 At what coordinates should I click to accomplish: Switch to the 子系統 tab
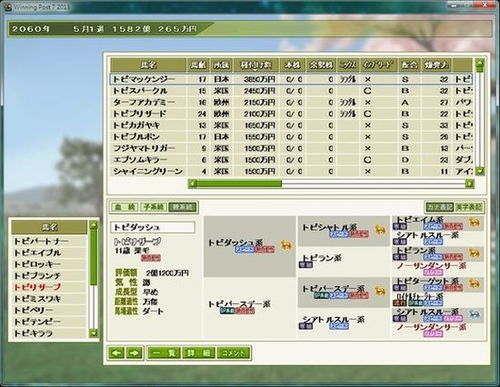(x=153, y=207)
